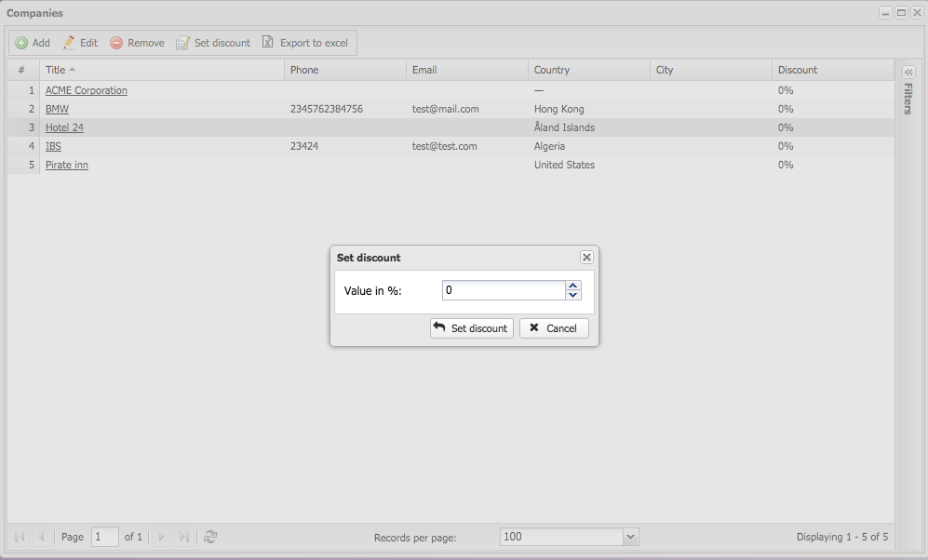Image resolution: width=928 pixels, height=560 pixels.
Task: Go to last page icon
Action: click(184, 537)
